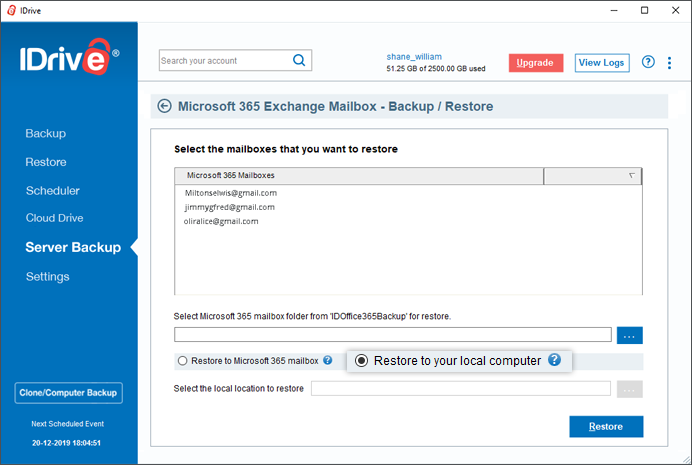
Task: Click the next scheduled event date 20-12-2019 18:04:51
Action: click(66, 443)
